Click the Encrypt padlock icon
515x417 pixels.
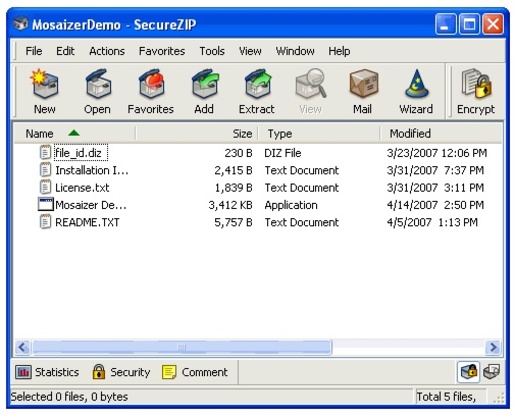[476, 84]
